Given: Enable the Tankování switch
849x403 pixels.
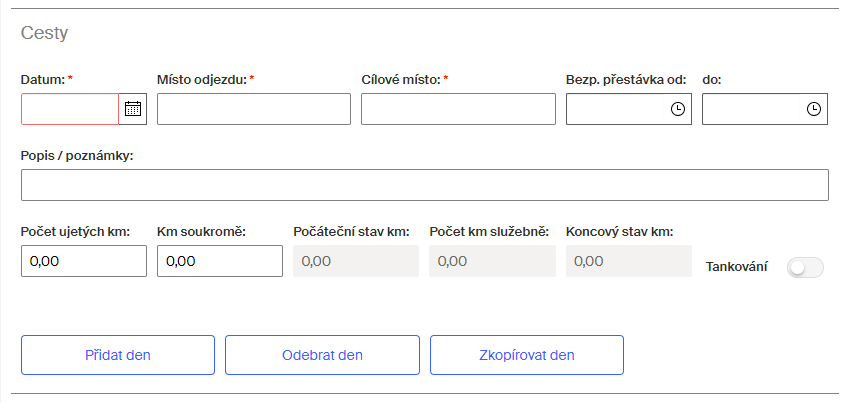Looking at the screenshot, I should click(x=805, y=268).
